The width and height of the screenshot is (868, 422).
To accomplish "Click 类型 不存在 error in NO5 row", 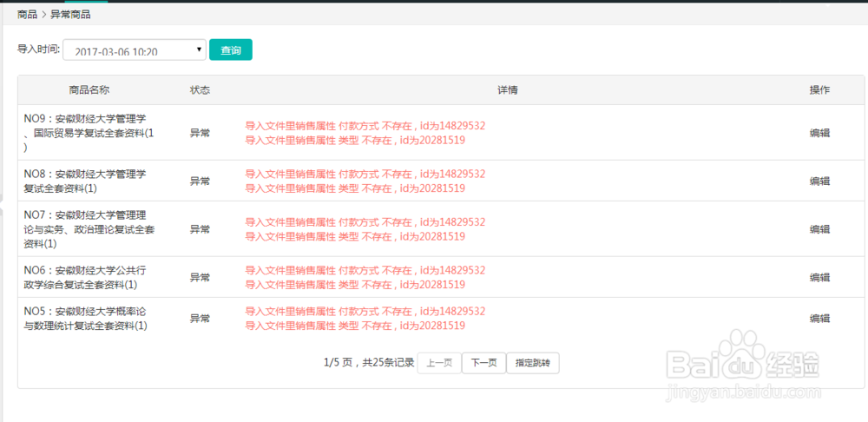I will (x=355, y=326).
